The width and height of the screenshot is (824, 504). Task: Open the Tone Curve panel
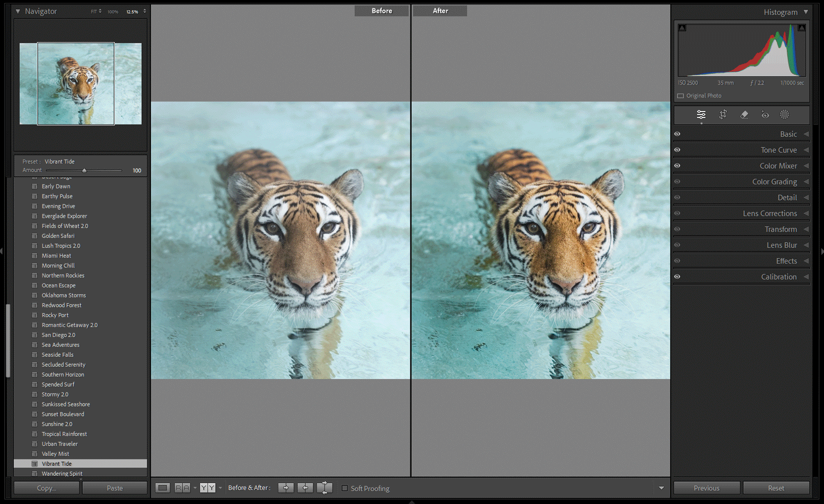click(779, 150)
